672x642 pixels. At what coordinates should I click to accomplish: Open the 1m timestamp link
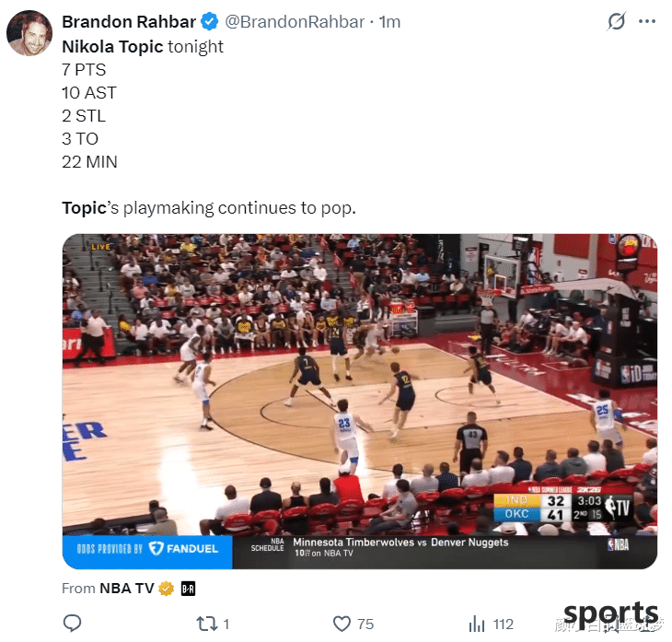pos(389,21)
